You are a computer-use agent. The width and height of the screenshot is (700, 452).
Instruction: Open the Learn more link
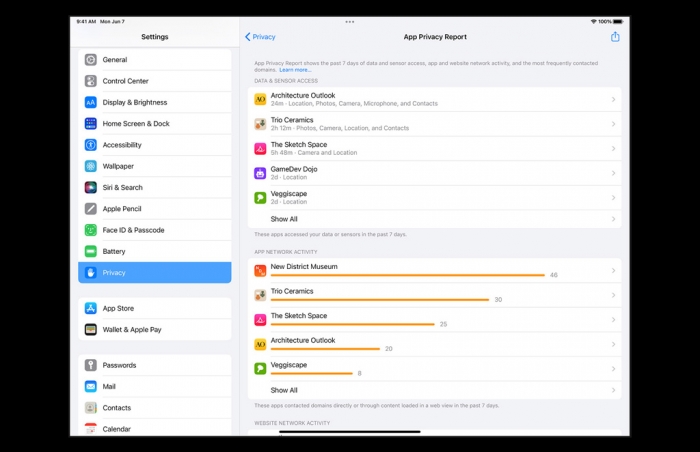[x=295, y=70]
